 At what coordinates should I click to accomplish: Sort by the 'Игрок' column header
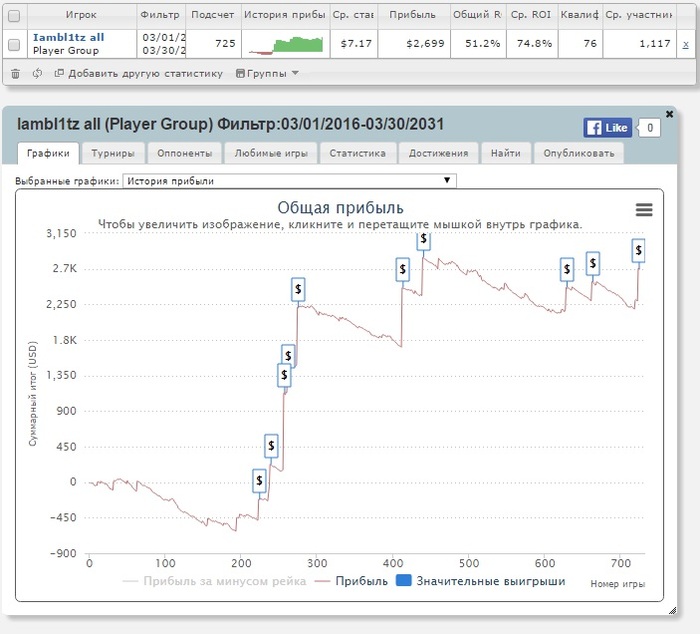tap(81, 15)
